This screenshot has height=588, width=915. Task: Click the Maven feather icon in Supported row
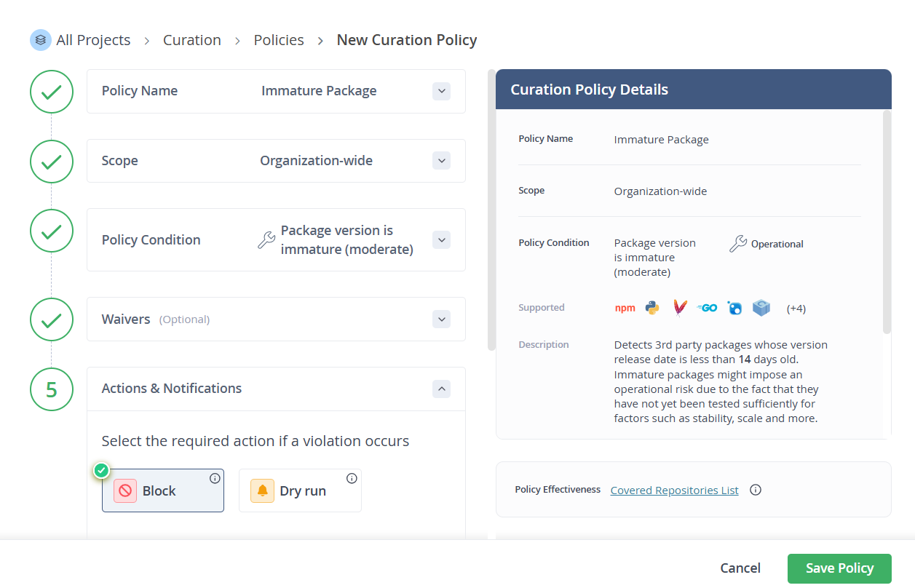(x=679, y=308)
